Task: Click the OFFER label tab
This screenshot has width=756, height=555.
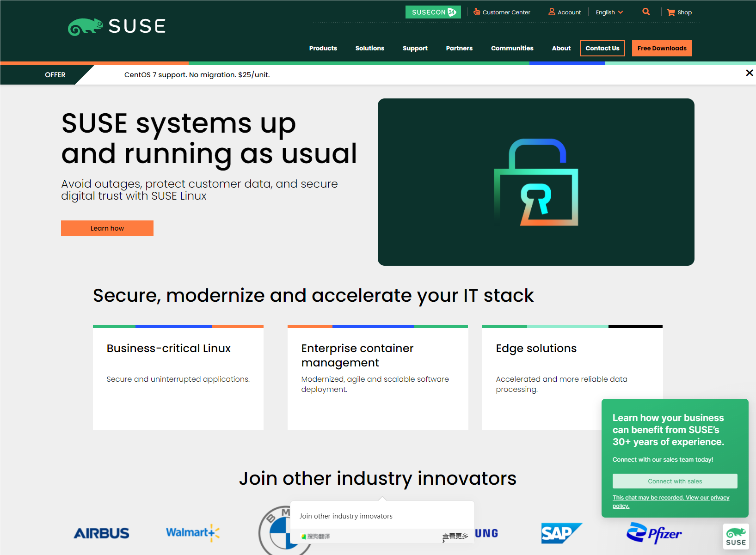Action: 55,75
